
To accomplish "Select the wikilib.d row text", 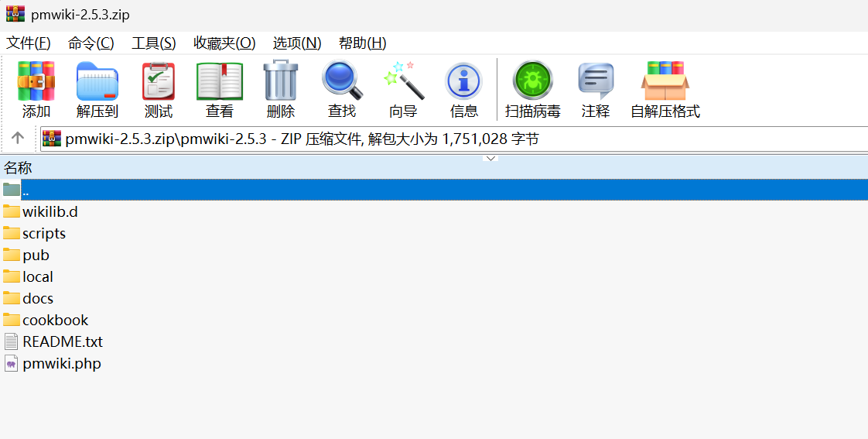I will (50, 211).
